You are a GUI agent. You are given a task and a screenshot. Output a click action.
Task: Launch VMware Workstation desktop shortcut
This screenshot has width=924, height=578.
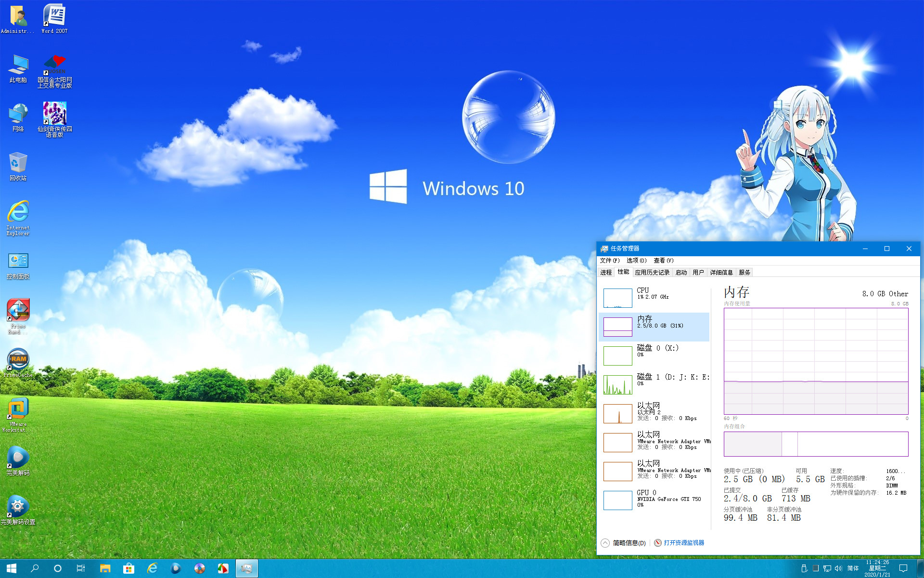coord(18,415)
